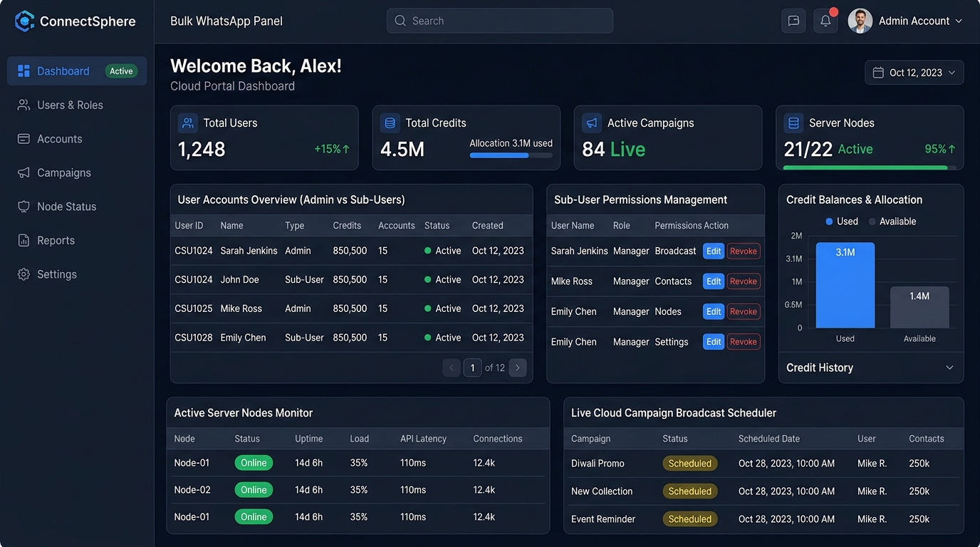Click the Total Credits database icon

coord(390,123)
